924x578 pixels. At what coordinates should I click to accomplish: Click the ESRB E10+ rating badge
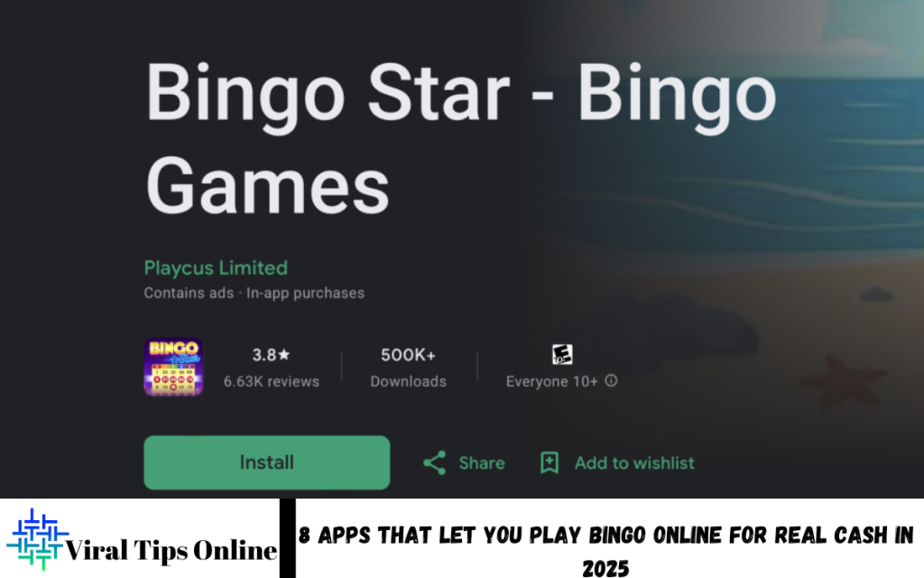point(561,354)
